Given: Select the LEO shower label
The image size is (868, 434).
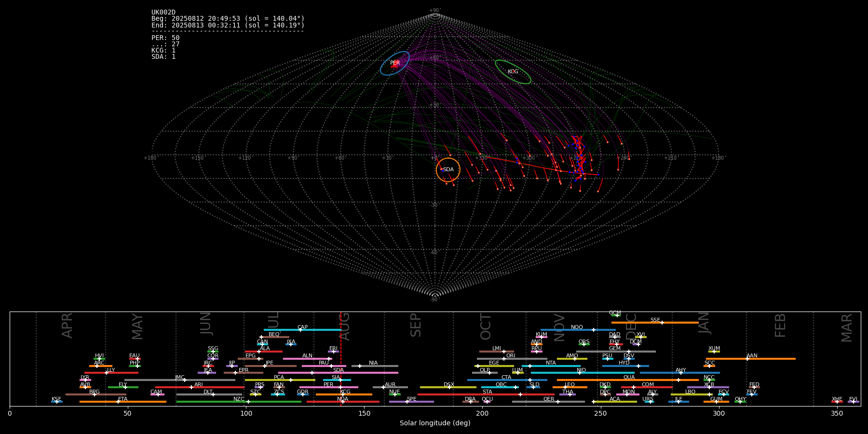Looking at the screenshot, I should tap(570, 384).
